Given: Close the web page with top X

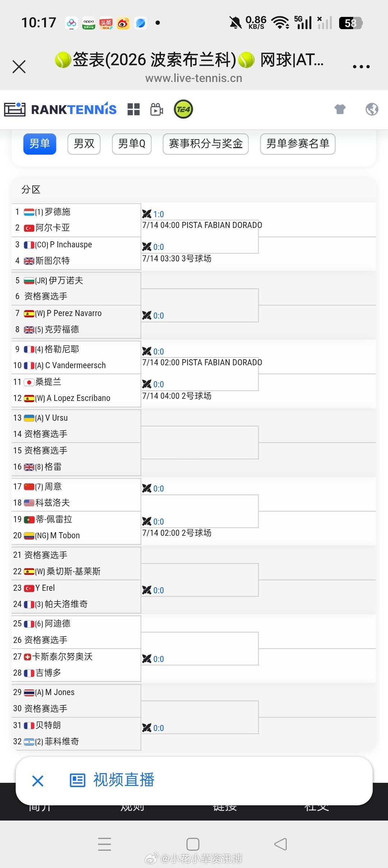Looking at the screenshot, I should (19, 67).
